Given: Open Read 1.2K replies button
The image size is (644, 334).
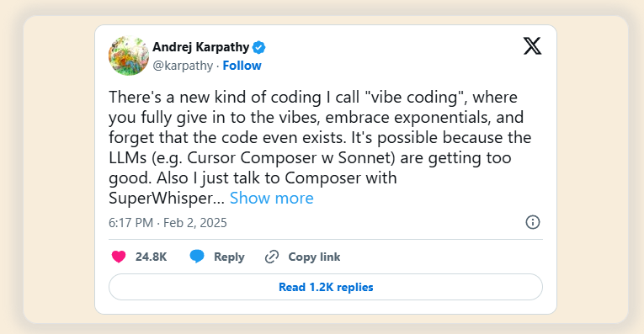Looking at the screenshot, I should 326,287.
